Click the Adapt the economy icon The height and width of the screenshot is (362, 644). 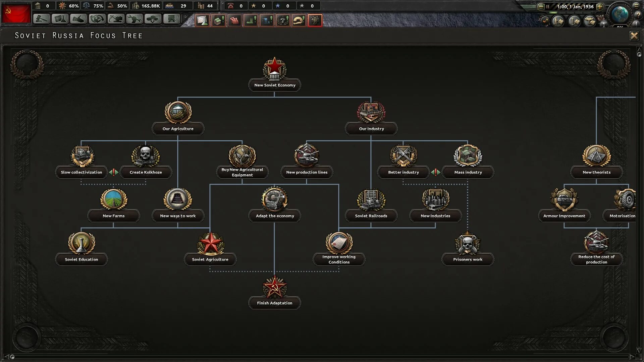(x=274, y=199)
